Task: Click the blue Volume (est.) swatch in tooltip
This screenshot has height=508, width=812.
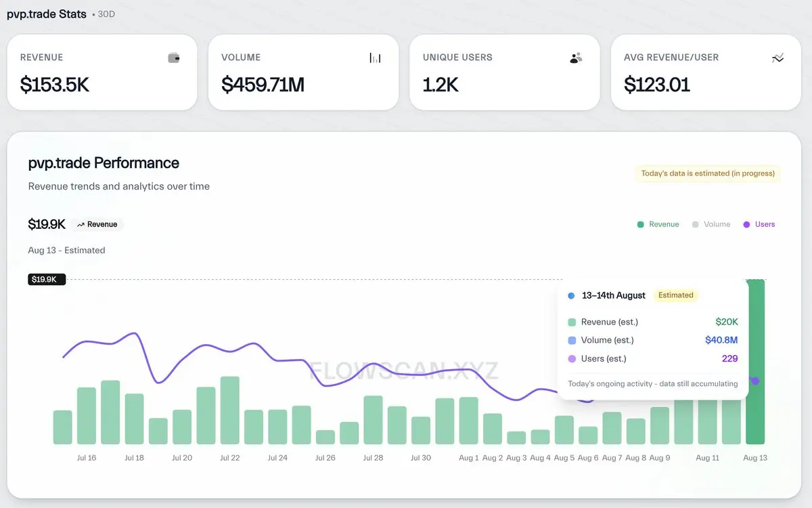Action: tap(572, 341)
